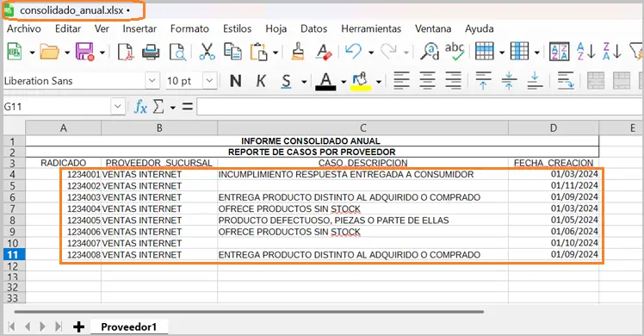Toggle bold formatting N button
Screen dimensions: 644x336
coord(235,81)
